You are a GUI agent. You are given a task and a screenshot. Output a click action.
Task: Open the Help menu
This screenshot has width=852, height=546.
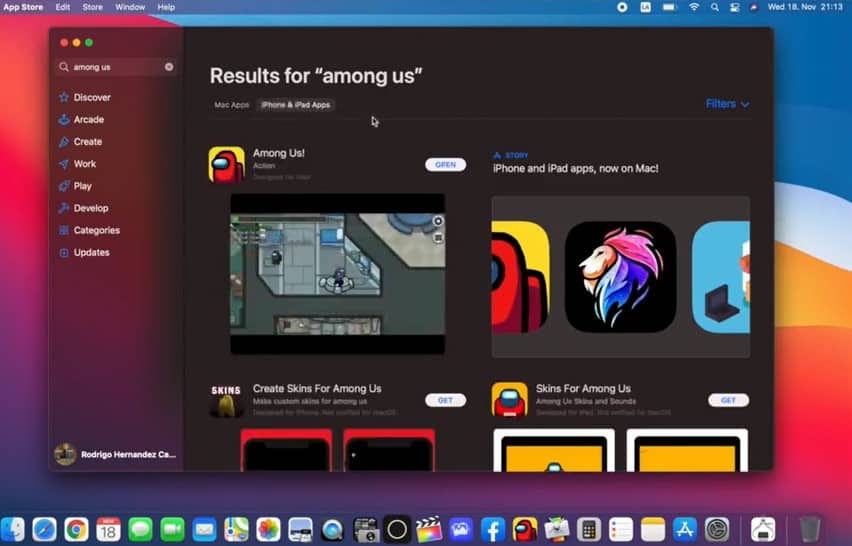pos(166,7)
